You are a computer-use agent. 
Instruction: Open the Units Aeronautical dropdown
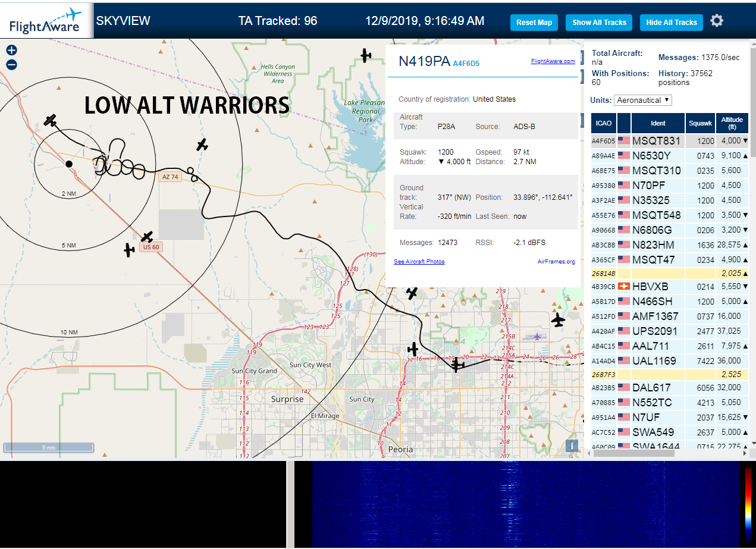642,100
